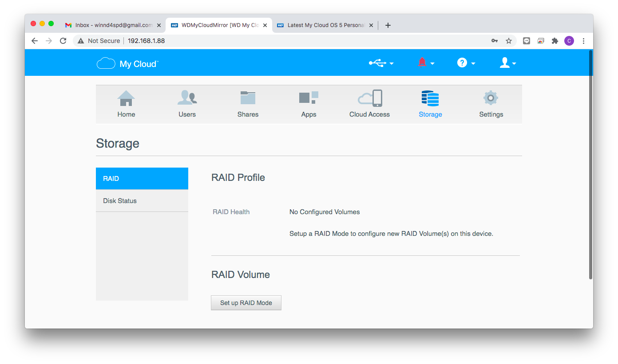This screenshot has width=618, height=364.
Task: Click the page vertical scrollbar
Action: click(590, 165)
